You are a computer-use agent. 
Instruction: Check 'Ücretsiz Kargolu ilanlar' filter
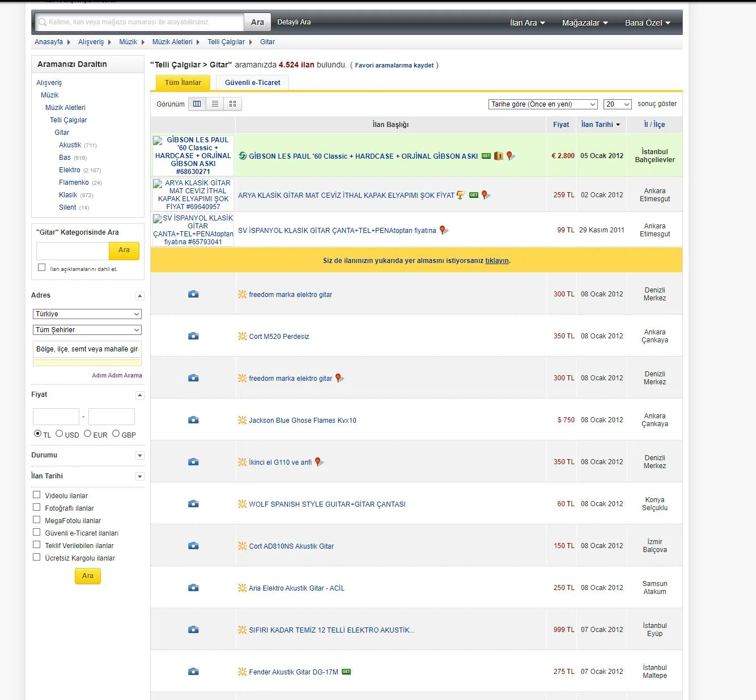37,557
